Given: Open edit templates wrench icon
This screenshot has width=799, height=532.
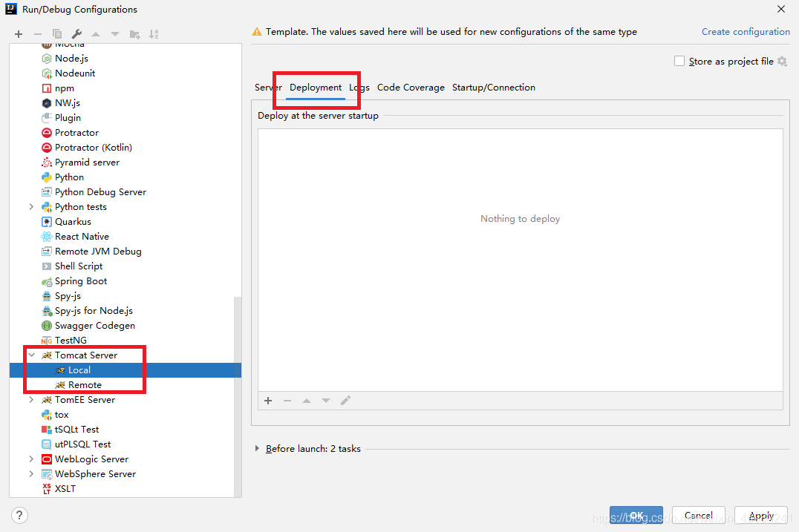Looking at the screenshot, I should [76, 34].
